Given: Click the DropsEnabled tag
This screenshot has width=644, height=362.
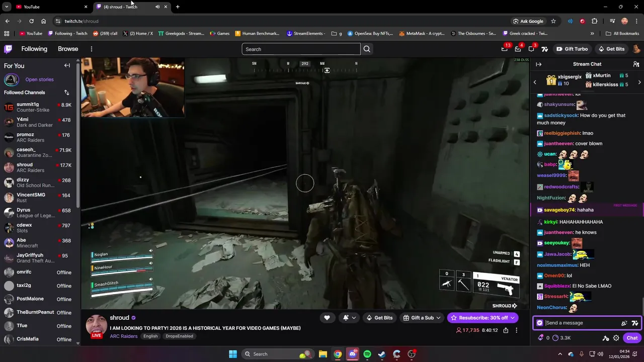Looking at the screenshot, I should (180, 336).
